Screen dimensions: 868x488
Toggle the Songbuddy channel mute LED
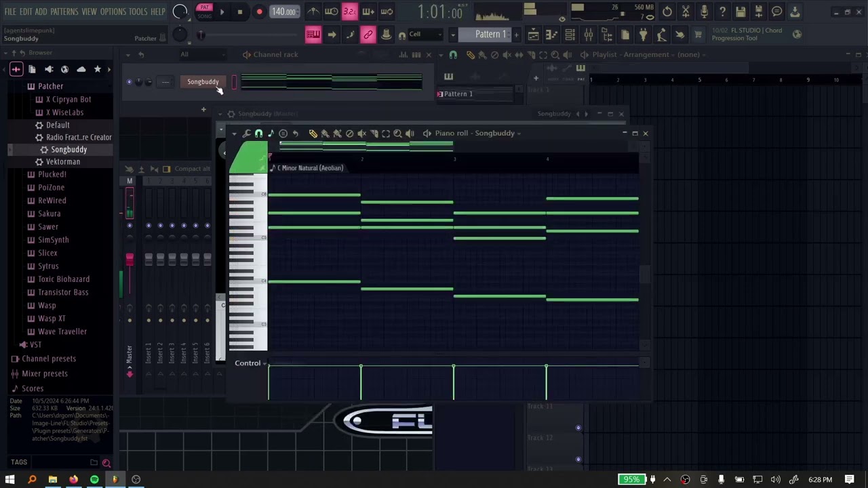(x=129, y=82)
